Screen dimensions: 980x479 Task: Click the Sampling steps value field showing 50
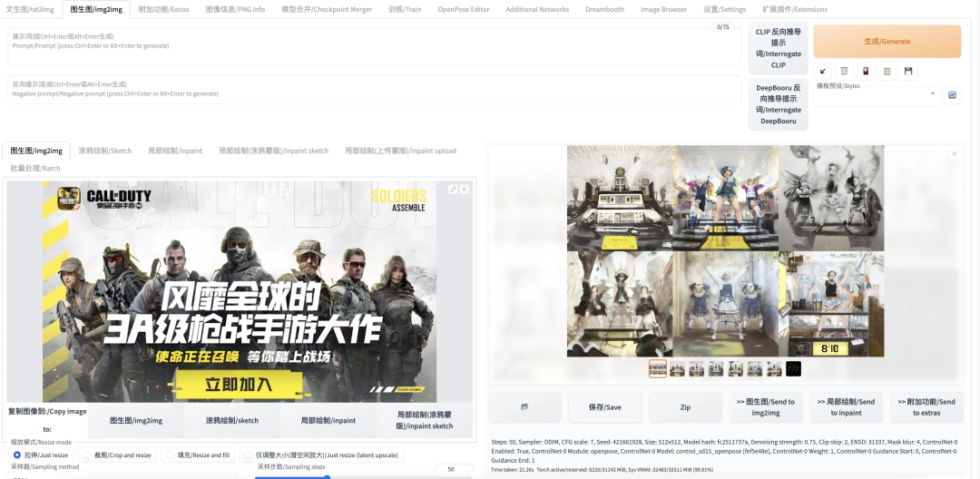454,469
